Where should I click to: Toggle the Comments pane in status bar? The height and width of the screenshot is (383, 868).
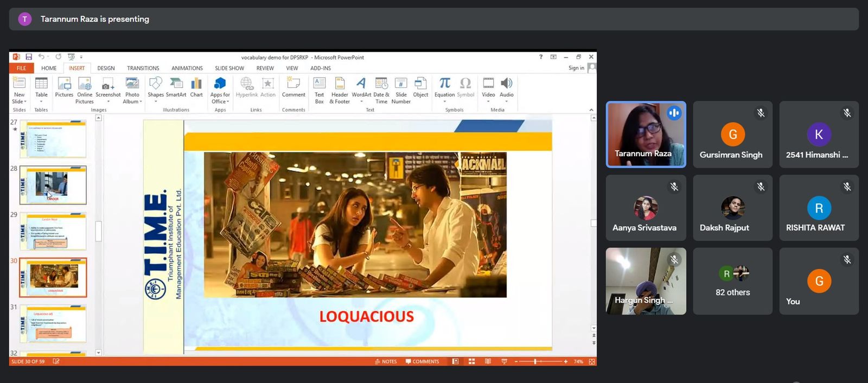422,361
